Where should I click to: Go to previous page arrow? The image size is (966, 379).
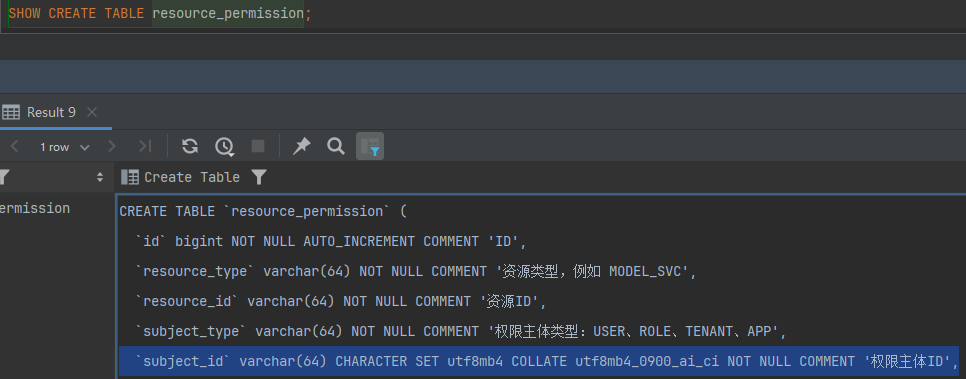point(15,147)
